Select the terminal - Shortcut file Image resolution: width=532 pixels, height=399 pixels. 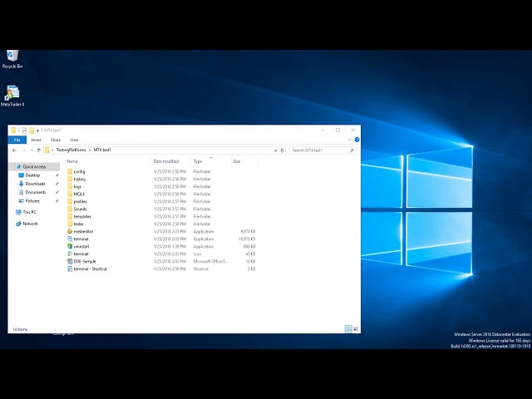pyautogui.click(x=90, y=268)
